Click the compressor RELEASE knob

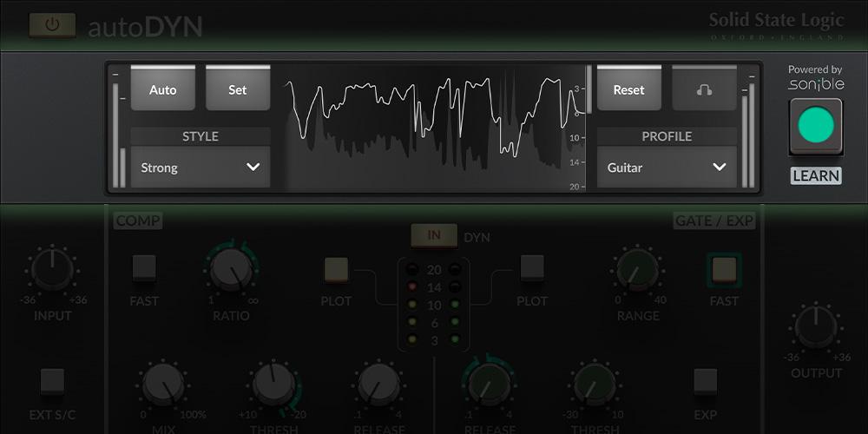[378, 385]
